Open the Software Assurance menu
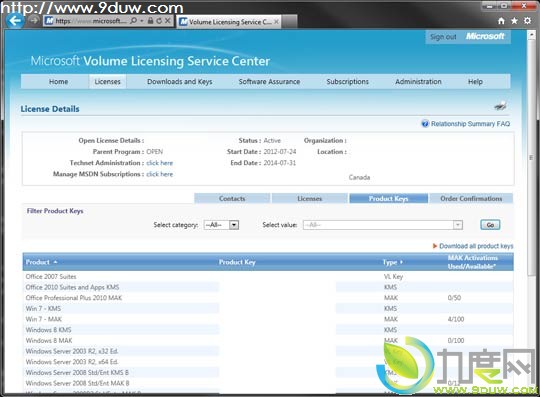Screen dimensions: 540x397 [269, 82]
